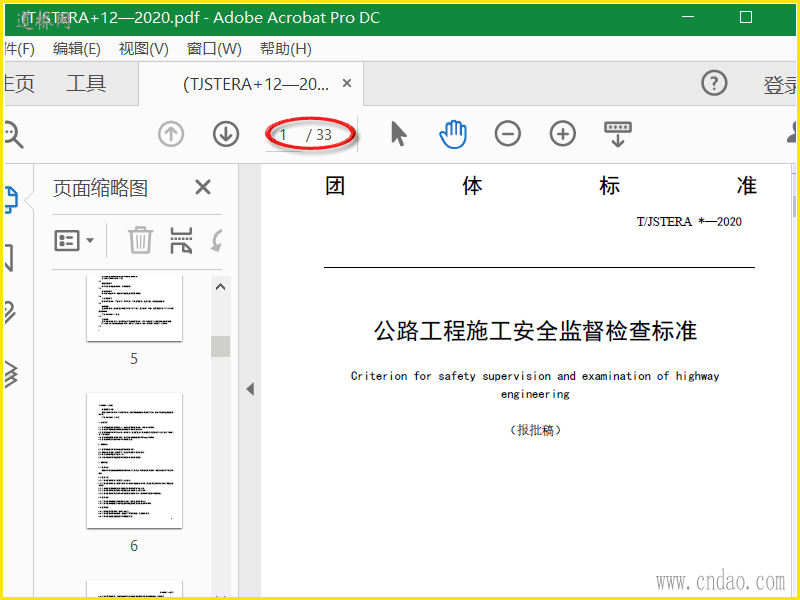Click the text T/JSTERA *—2020
800x600 pixels.
(x=689, y=221)
